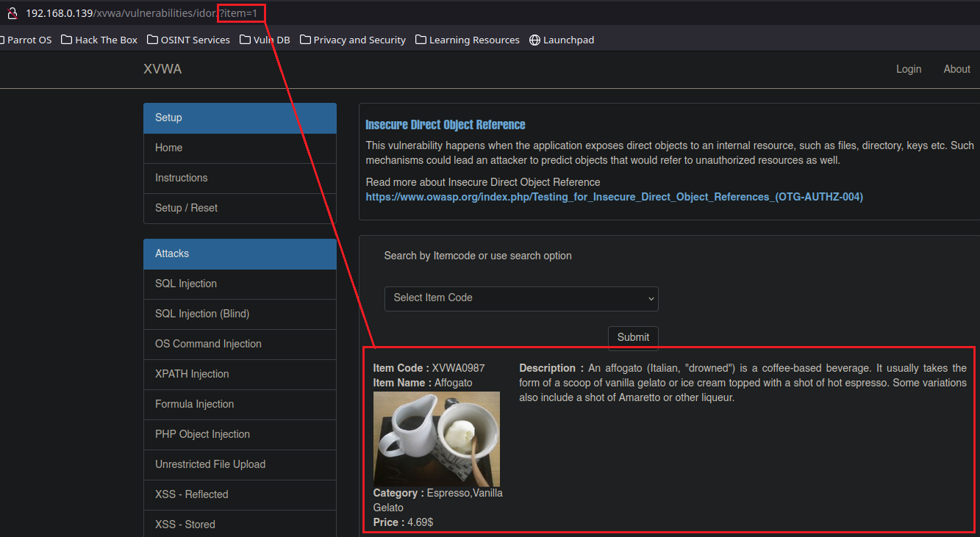Viewport: 980px width, 537px height.
Task: Open the Learning Resources bookmark folder
Action: click(x=468, y=40)
